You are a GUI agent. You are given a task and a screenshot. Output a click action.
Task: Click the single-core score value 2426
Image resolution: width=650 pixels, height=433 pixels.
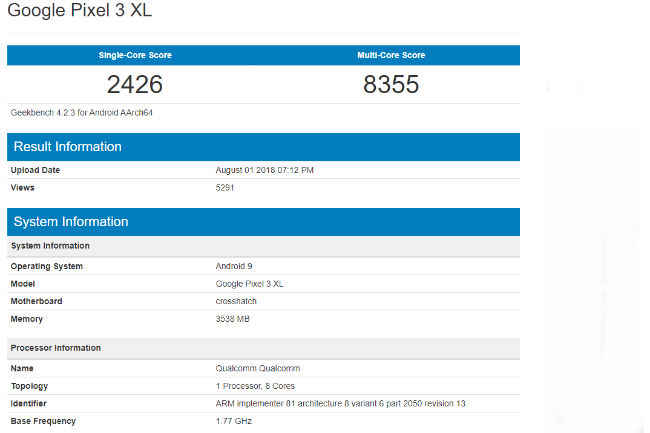pyautogui.click(x=135, y=85)
